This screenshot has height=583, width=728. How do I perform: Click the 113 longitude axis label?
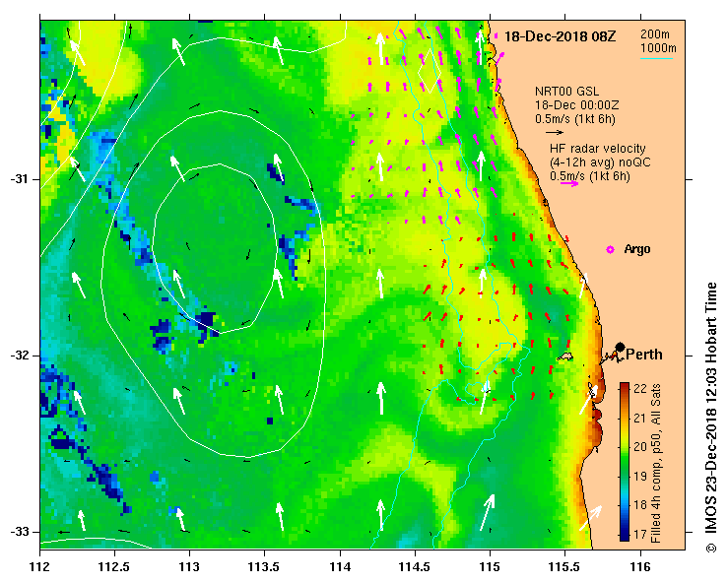click(190, 567)
